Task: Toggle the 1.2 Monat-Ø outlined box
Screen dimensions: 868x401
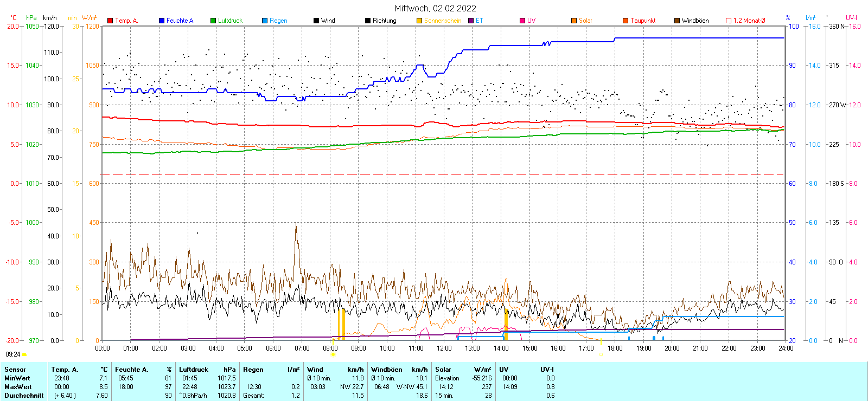Action: [729, 21]
